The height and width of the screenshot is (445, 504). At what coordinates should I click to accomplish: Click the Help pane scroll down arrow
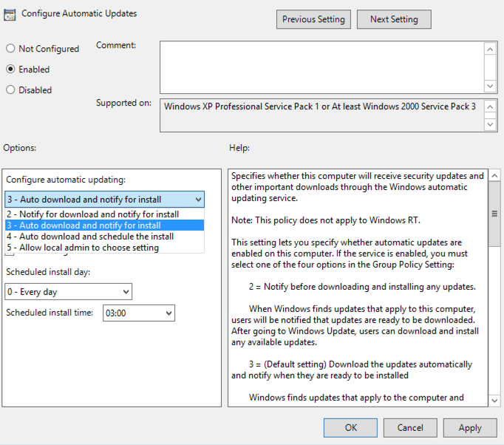(494, 401)
